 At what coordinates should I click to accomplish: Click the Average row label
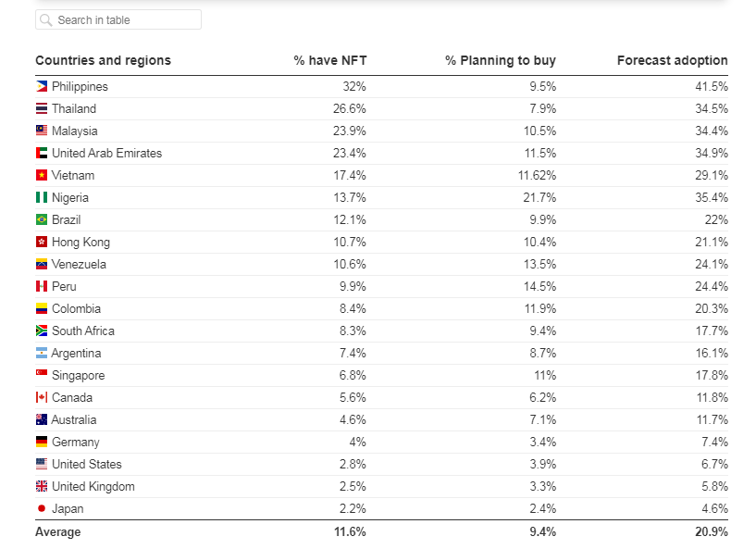click(x=58, y=531)
